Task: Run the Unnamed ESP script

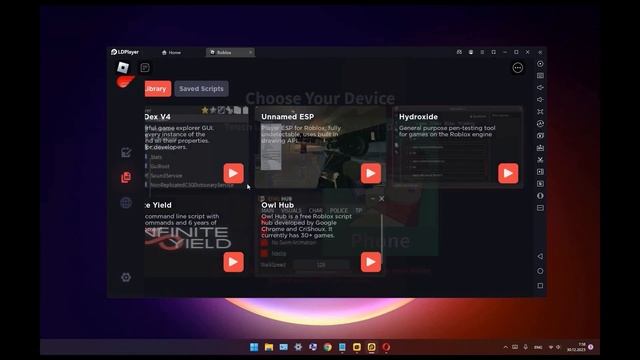Action: click(x=371, y=173)
